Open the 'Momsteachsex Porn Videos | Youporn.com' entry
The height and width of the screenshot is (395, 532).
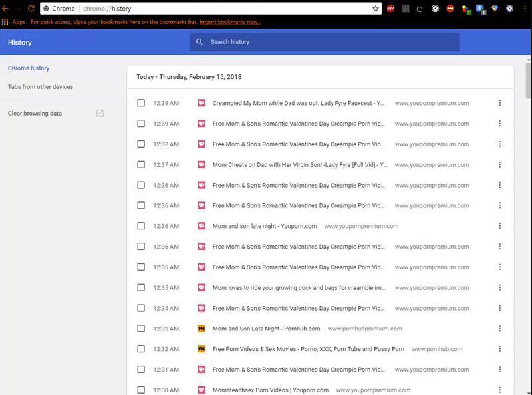tap(271, 390)
